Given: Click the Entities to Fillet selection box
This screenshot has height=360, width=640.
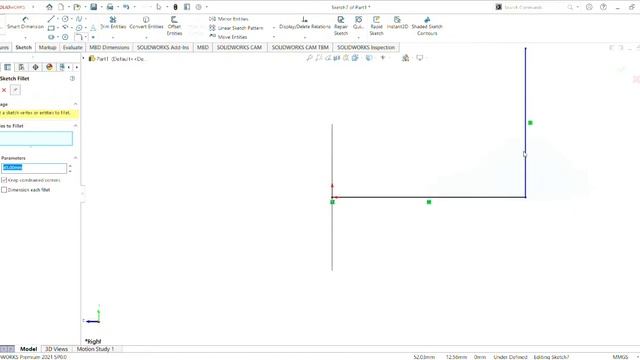Looking at the screenshot, I should click(36, 138).
